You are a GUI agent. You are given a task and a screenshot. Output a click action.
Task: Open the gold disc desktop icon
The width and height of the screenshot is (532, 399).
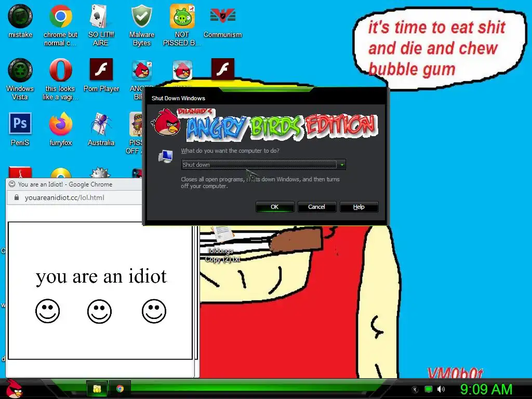click(61, 173)
